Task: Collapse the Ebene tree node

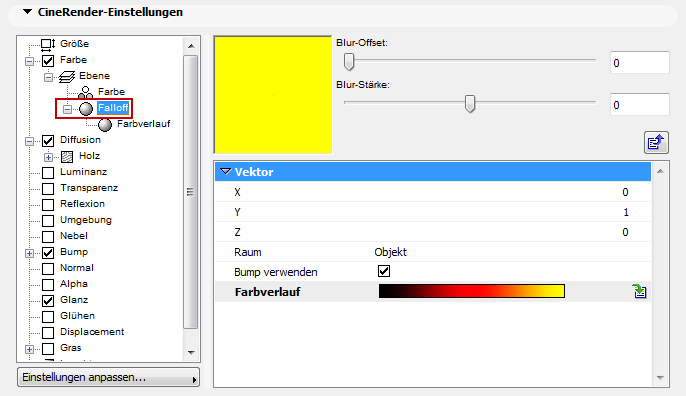Action: (x=48, y=77)
